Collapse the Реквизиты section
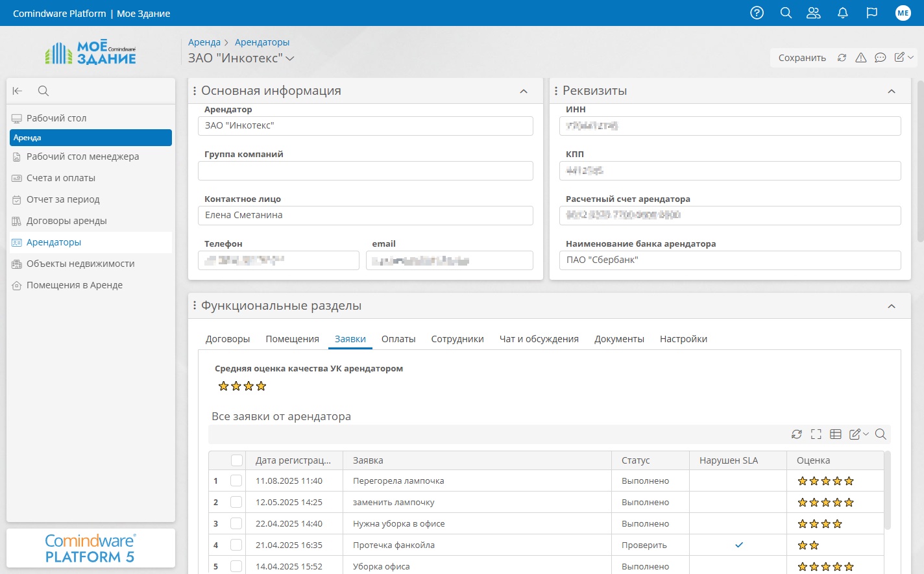This screenshot has height=574, width=924. (x=892, y=92)
